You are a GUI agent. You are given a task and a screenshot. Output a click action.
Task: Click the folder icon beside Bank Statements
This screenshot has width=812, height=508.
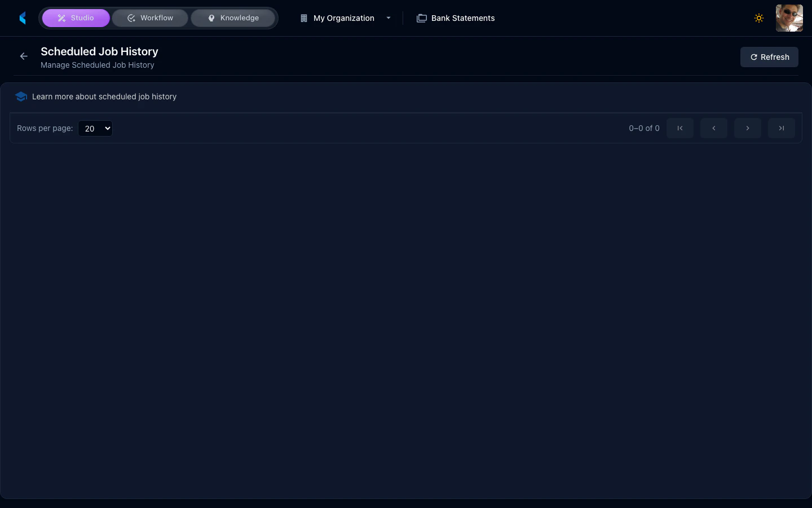point(422,18)
